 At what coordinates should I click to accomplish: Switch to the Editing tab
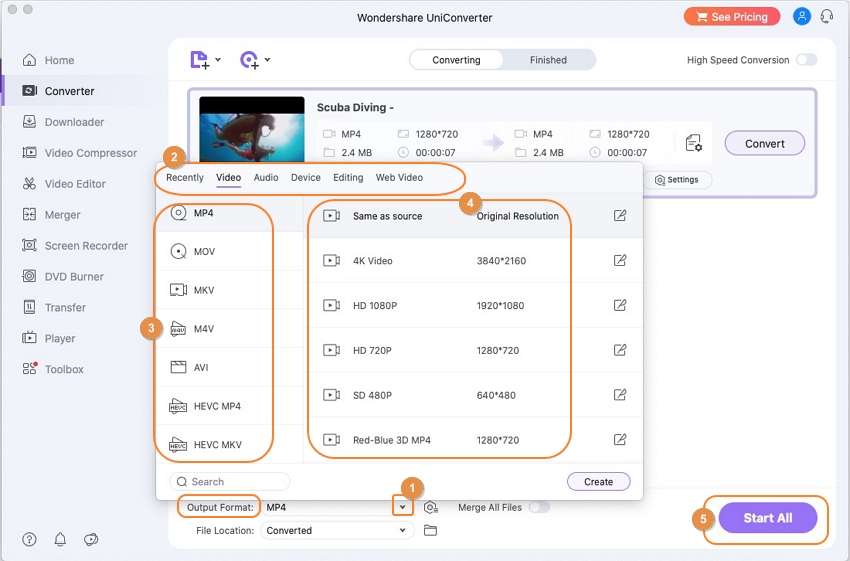[348, 177]
